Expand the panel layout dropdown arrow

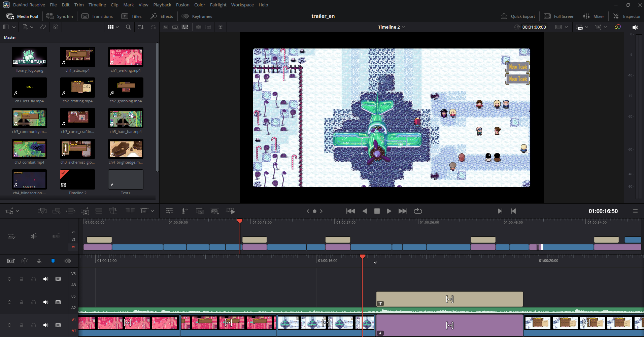click(x=14, y=27)
